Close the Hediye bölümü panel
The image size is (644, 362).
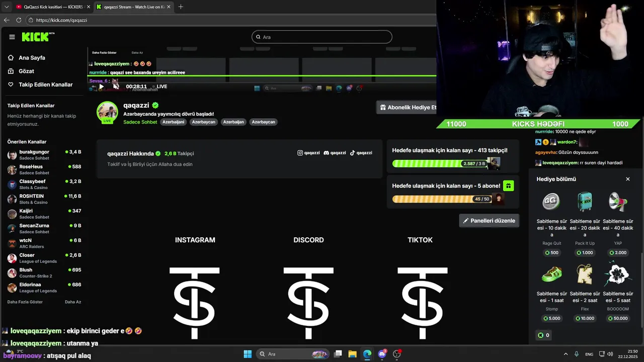point(627,179)
